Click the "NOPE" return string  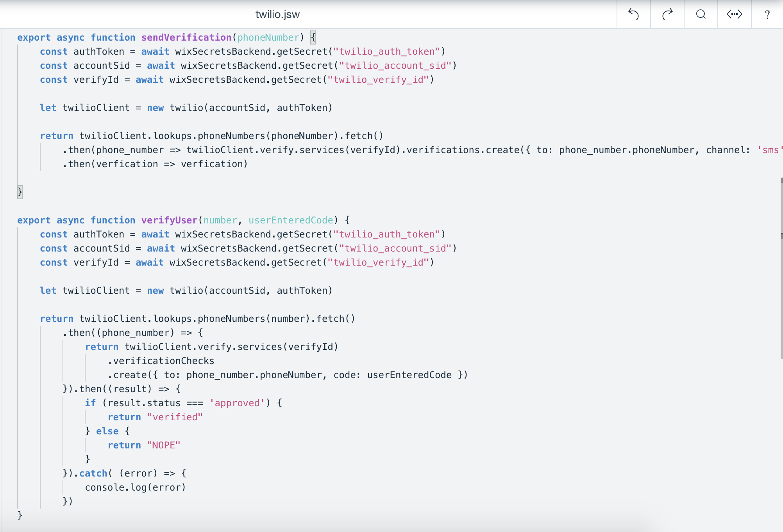pyautogui.click(x=163, y=445)
